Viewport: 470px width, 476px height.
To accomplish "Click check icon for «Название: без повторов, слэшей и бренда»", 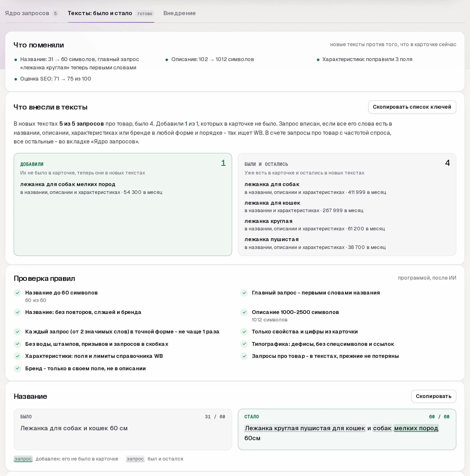I will [x=18, y=312].
